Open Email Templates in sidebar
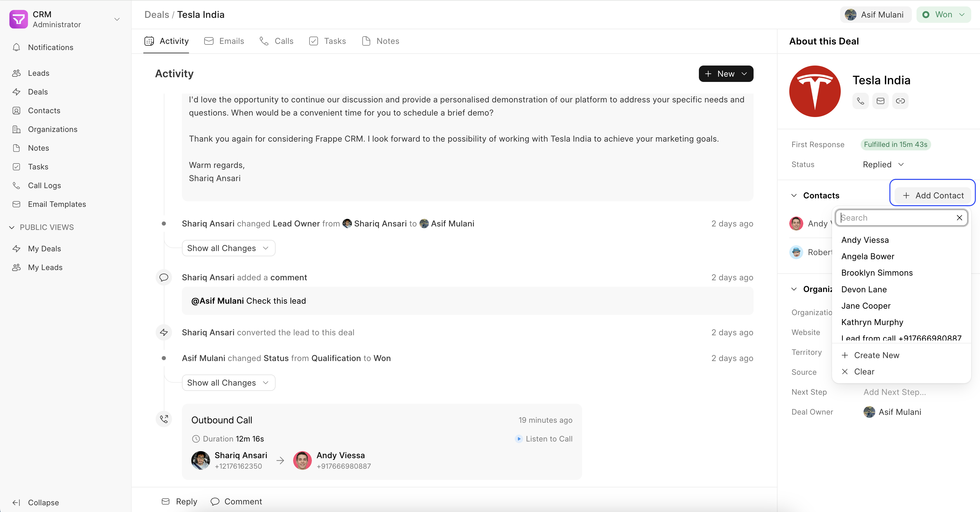The image size is (980, 512). 57,204
